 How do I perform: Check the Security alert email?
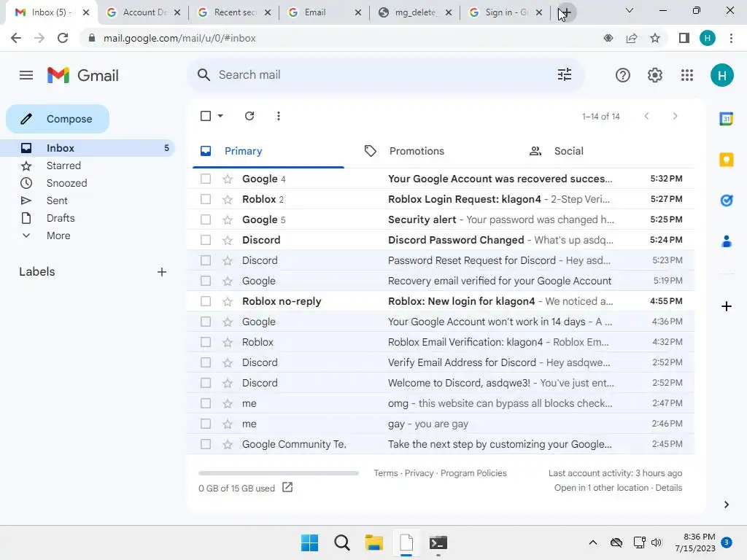tap(206, 220)
